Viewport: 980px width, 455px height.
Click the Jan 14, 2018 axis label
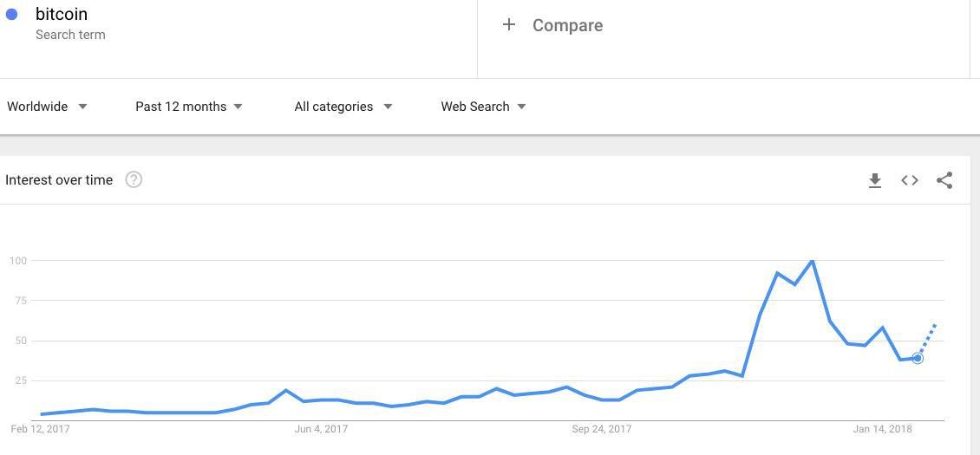point(882,429)
